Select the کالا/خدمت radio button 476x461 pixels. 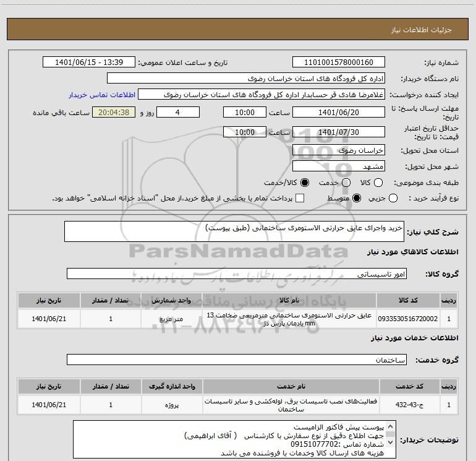pos(305,183)
